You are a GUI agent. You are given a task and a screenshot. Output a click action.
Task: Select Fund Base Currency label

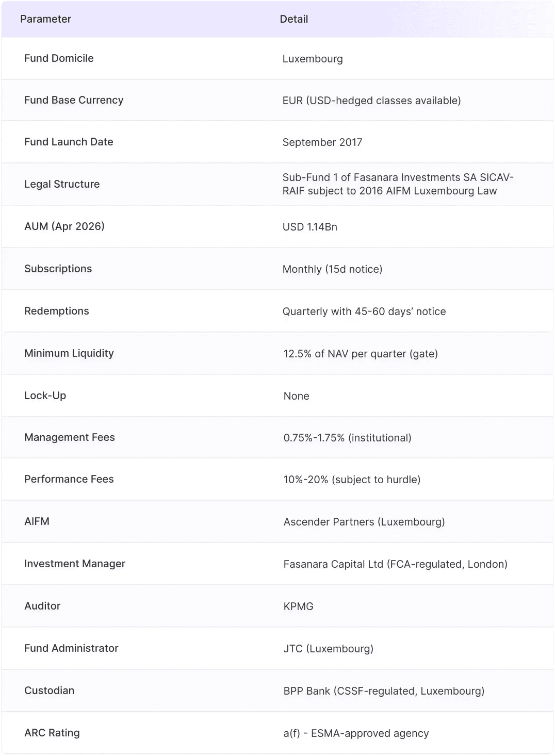click(x=74, y=100)
